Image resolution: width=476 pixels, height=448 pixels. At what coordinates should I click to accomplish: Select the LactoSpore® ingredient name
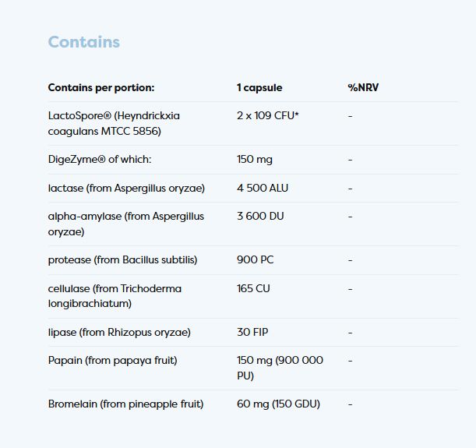tap(114, 123)
